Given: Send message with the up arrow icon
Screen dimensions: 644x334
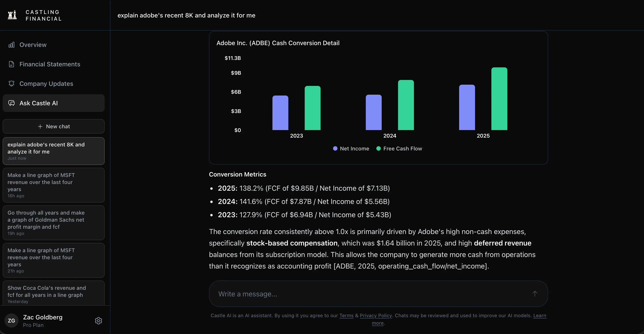Looking at the screenshot, I should pos(535,294).
